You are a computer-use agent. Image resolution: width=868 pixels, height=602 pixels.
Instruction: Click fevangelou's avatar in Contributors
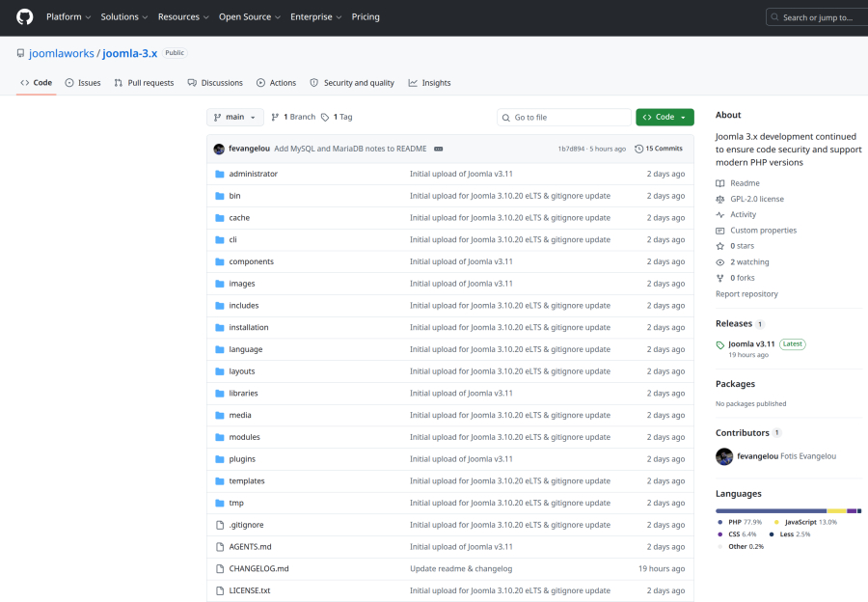724,456
